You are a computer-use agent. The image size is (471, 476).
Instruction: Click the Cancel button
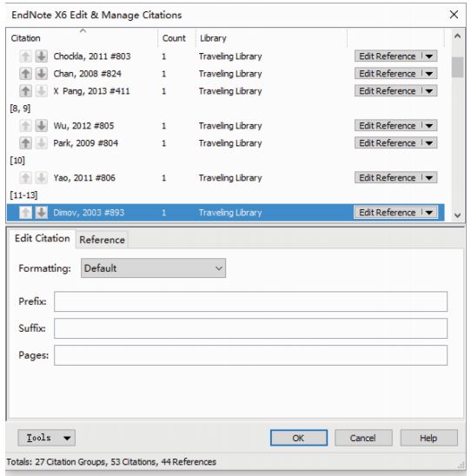(363, 438)
